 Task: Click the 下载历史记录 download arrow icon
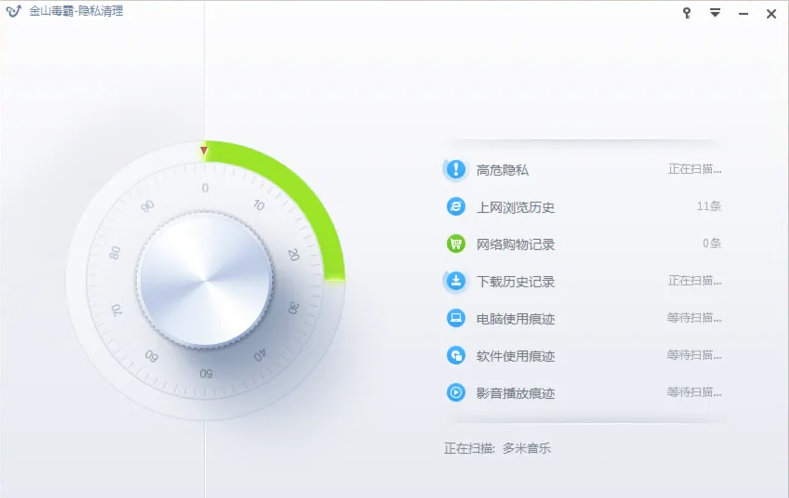456,281
